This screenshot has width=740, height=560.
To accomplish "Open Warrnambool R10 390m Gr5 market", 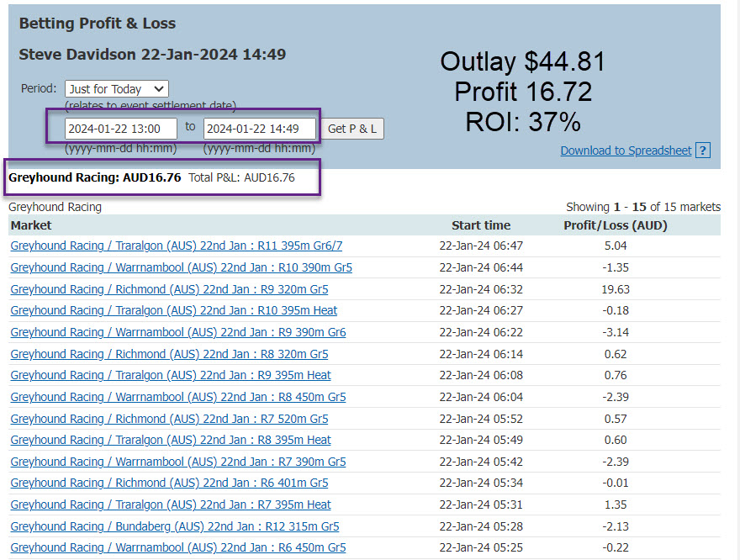I will 181,268.
